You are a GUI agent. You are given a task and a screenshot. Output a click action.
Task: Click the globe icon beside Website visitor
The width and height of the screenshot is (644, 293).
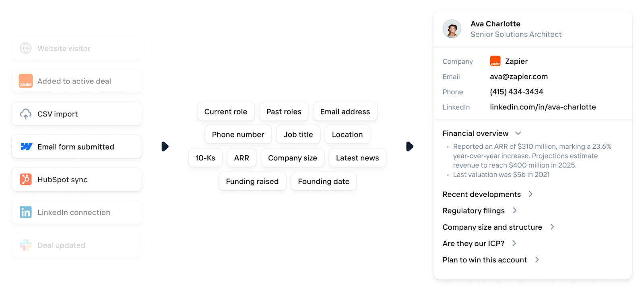pyautogui.click(x=26, y=48)
